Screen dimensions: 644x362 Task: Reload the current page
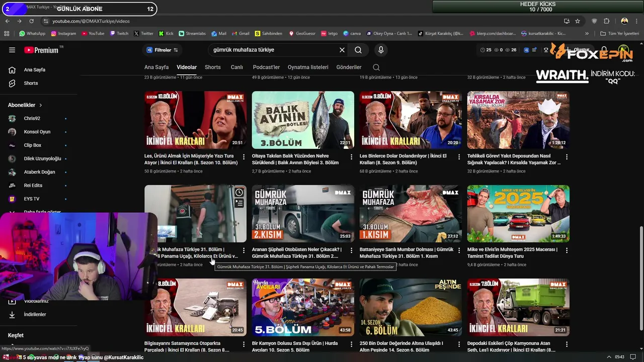coord(31,21)
